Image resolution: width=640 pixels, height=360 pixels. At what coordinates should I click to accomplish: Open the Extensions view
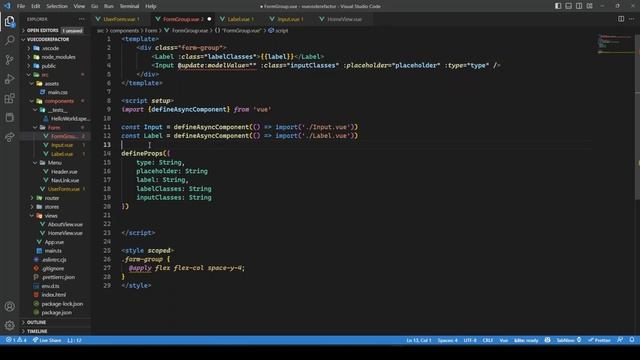(x=9, y=98)
